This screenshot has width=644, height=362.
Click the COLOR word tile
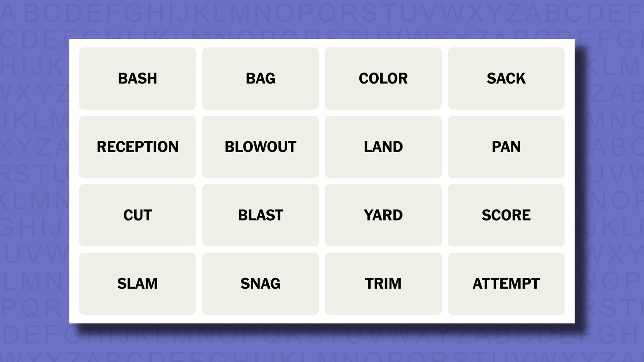[383, 78]
